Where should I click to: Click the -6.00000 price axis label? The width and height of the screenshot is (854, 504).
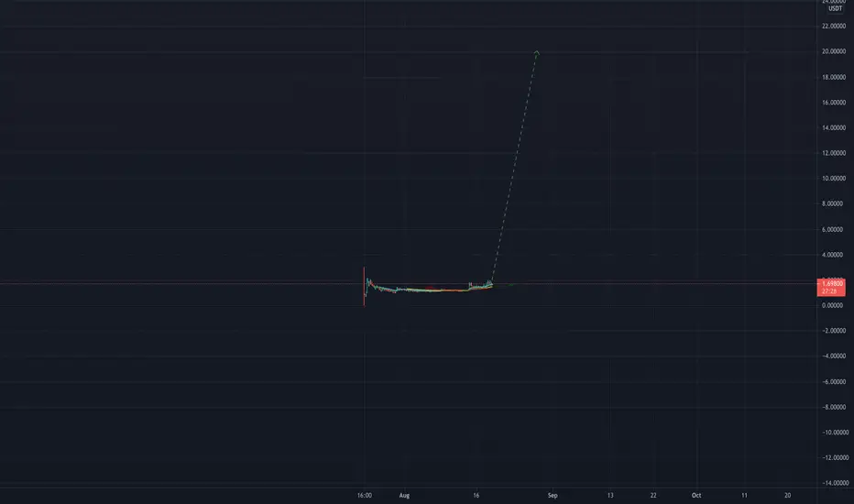click(834, 382)
